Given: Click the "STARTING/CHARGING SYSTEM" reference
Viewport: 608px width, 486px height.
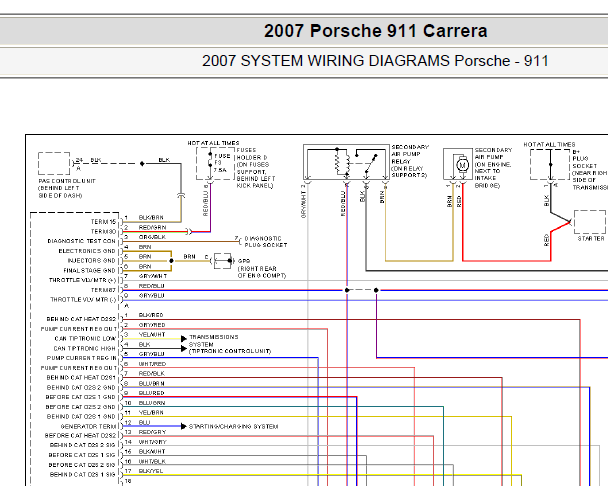Looking at the screenshot, I should pyautogui.click(x=233, y=427).
